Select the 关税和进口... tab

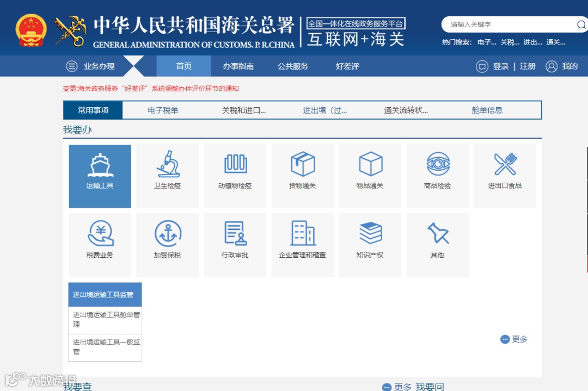[244, 110]
